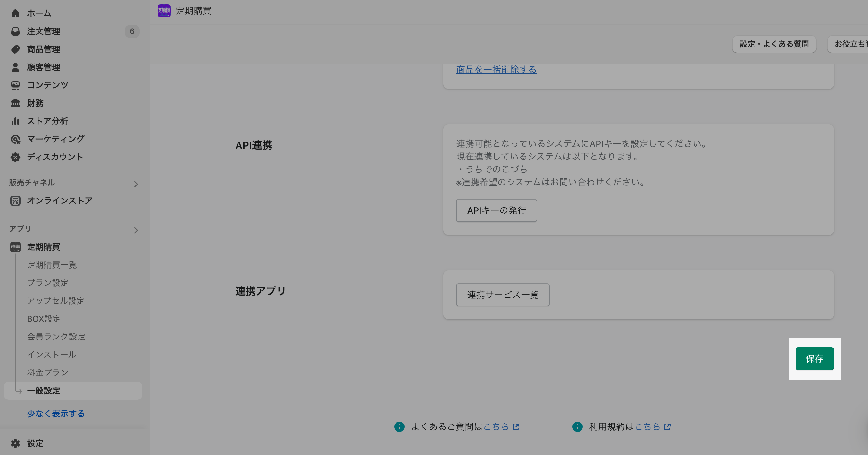Click the 財務 bank icon
This screenshot has width=868, height=455.
(x=15, y=103)
